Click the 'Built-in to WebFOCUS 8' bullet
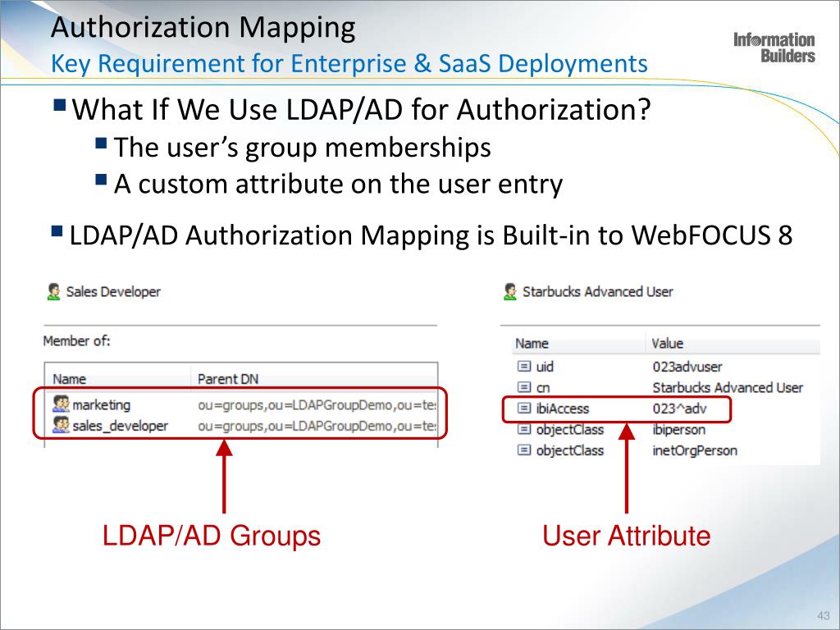840x630 pixels. point(431,235)
